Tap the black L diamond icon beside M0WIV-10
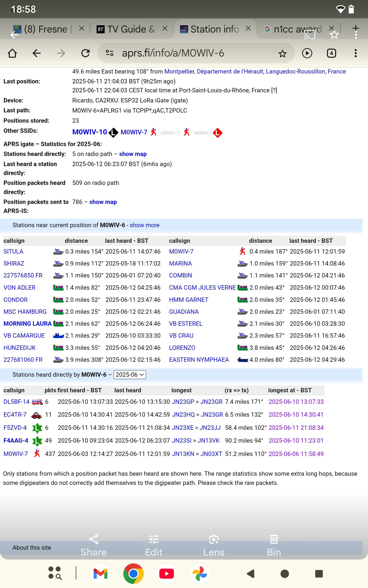 [113, 133]
